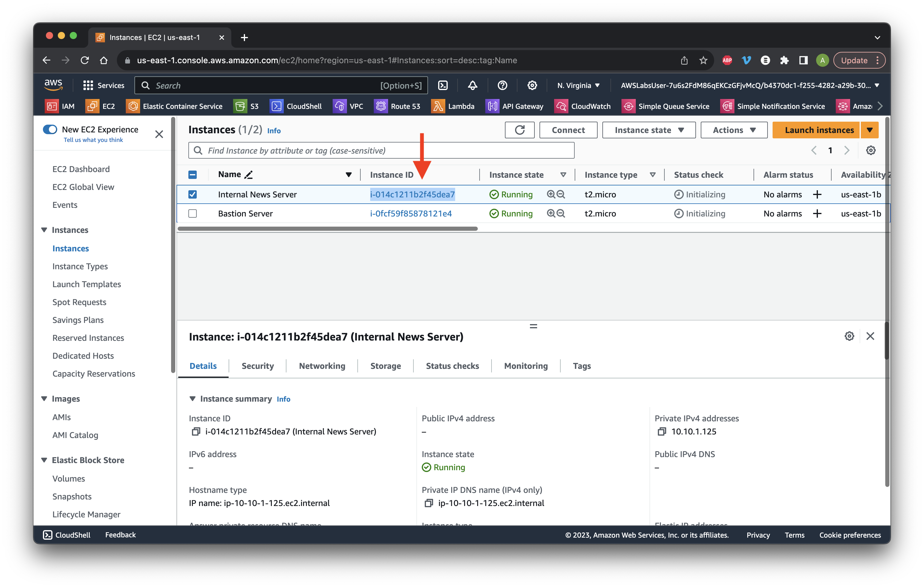The width and height of the screenshot is (924, 588).
Task: Collapse the Elastic Block Store group
Action: tap(44, 460)
